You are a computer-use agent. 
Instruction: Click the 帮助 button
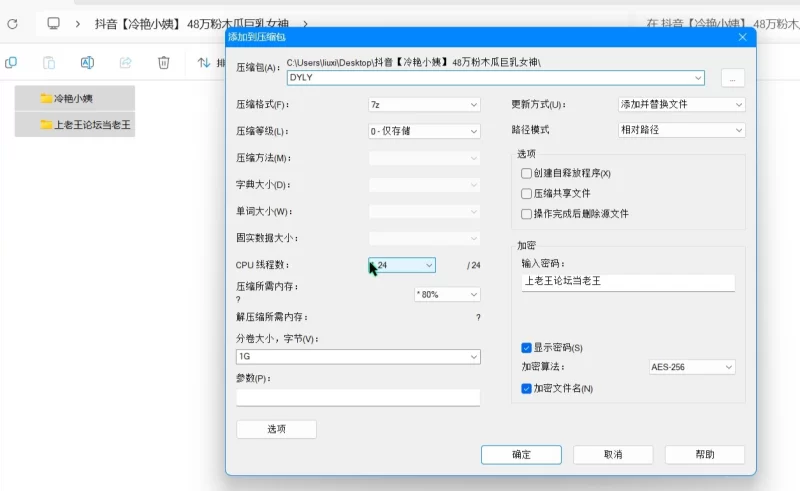click(705, 455)
